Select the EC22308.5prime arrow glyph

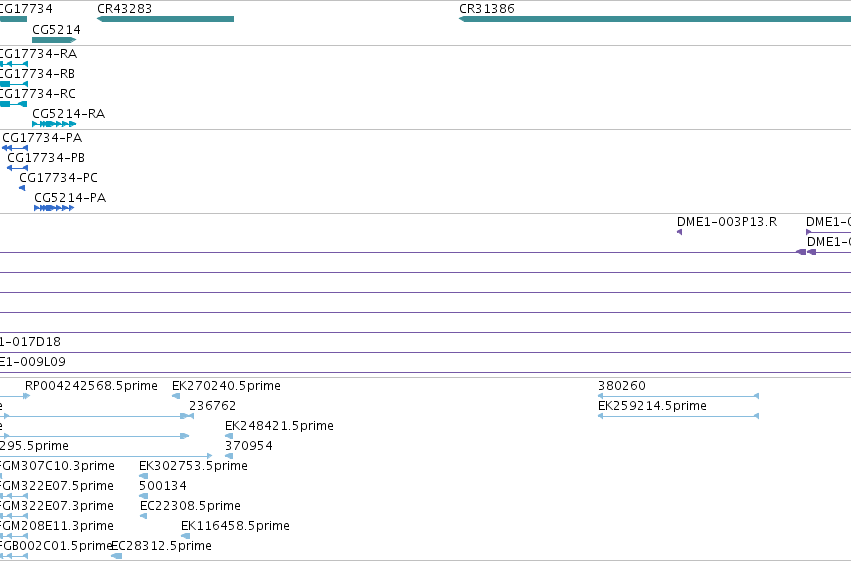pyautogui.click(x=143, y=516)
